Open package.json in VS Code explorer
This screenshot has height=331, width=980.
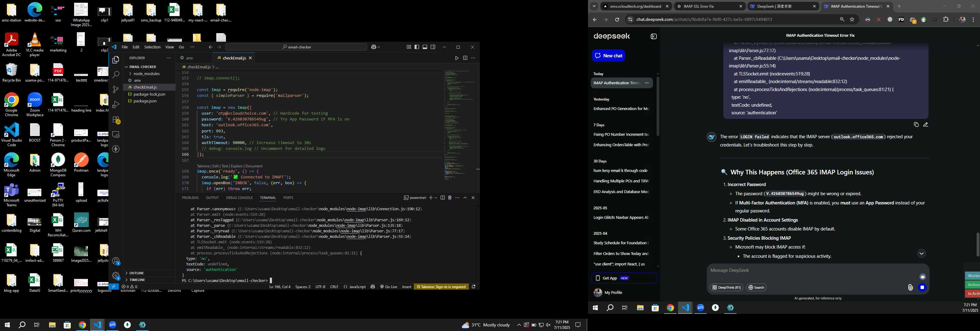pyautogui.click(x=145, y=101)
